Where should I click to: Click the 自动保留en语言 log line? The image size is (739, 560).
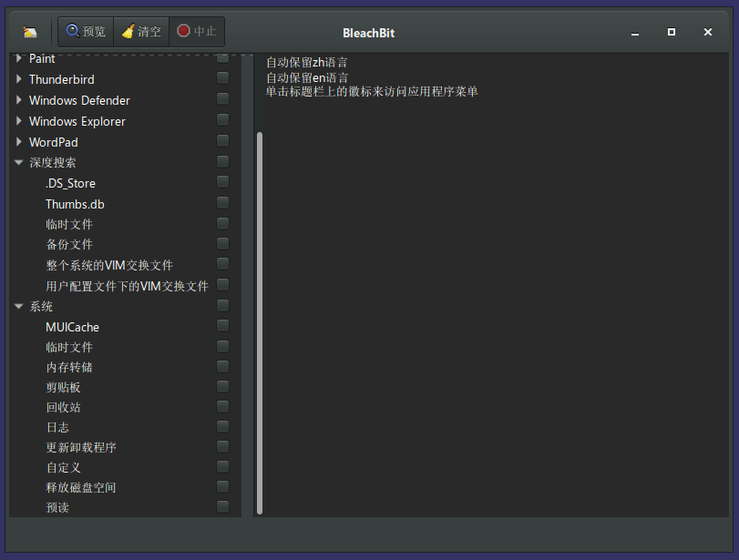tap(307, 77)
